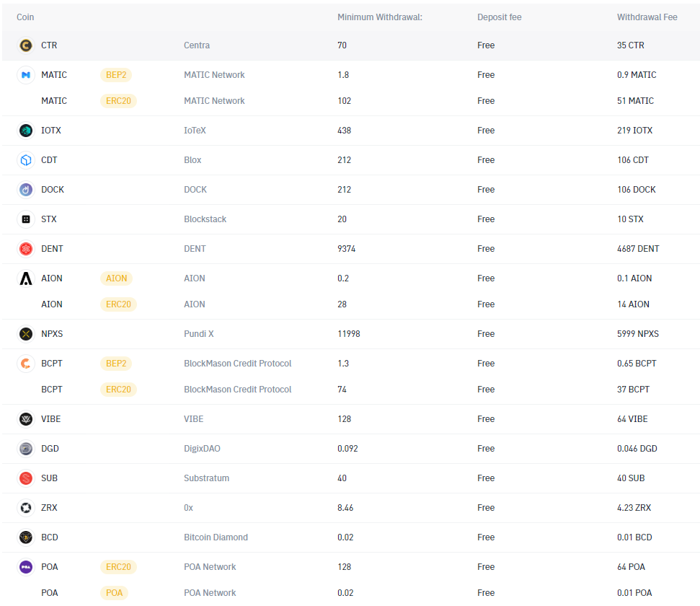This screenshot has height=606, width=700.
Task: Click the 11998 minimum withdrawal value
Action: click(349, 334)
